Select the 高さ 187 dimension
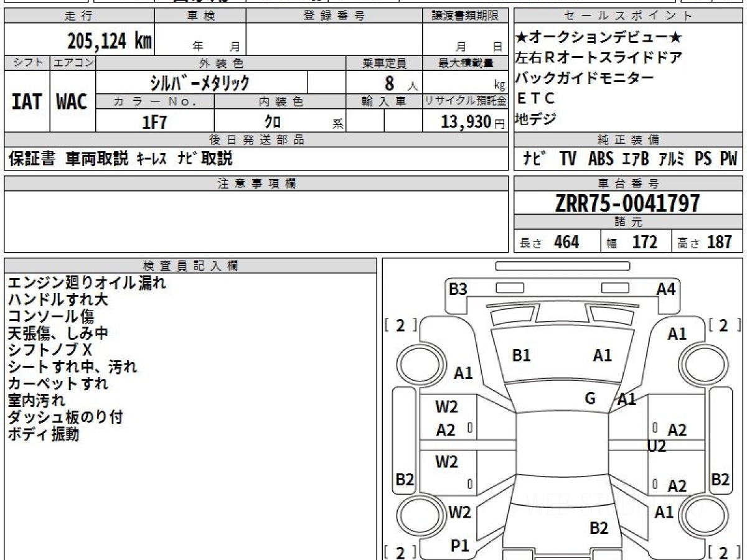The height and width of the screenshot is (560, 747). click(705, 243)
